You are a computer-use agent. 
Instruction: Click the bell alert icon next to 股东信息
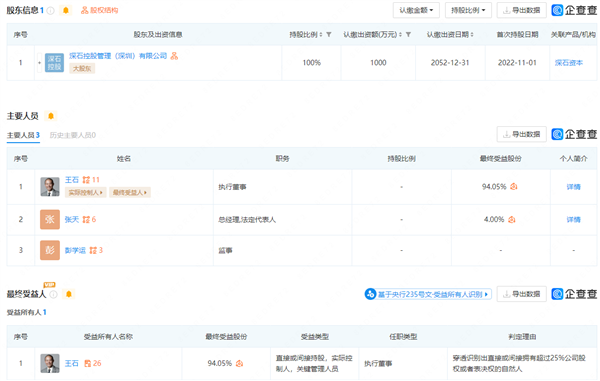point(66,10)
